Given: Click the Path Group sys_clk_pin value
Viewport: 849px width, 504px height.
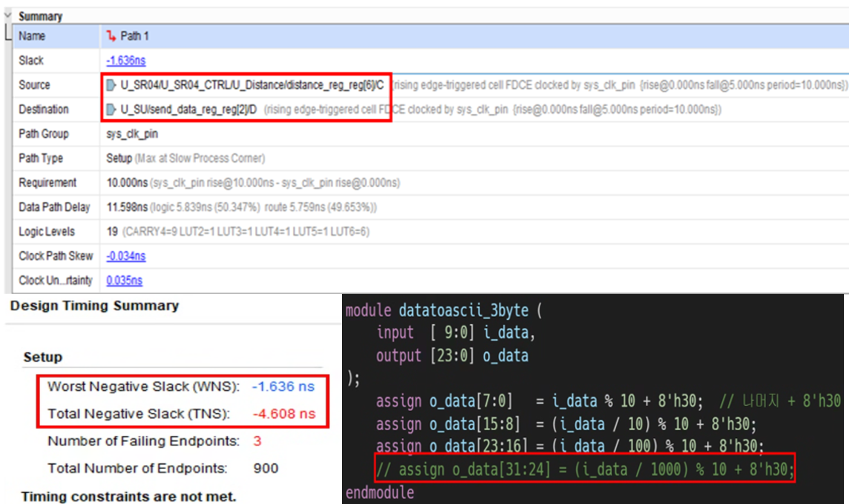Looking at the screenshot, I should pos(132,133).
